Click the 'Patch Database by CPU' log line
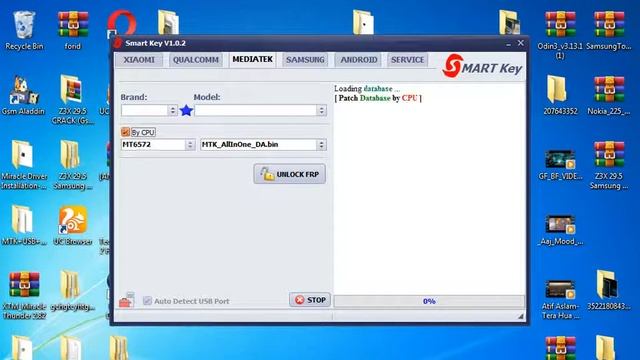This screenshot has width=640, height=360. click(378, 98)
